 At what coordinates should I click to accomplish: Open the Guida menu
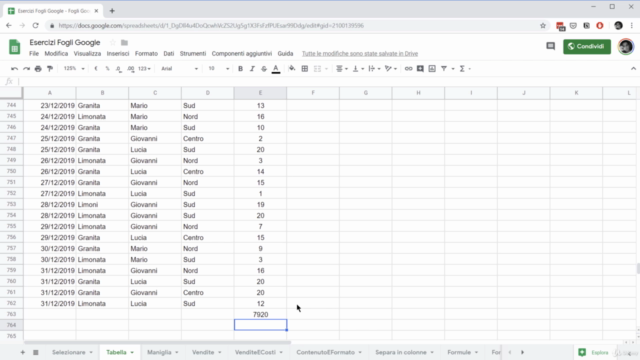(x=285, y=53)
